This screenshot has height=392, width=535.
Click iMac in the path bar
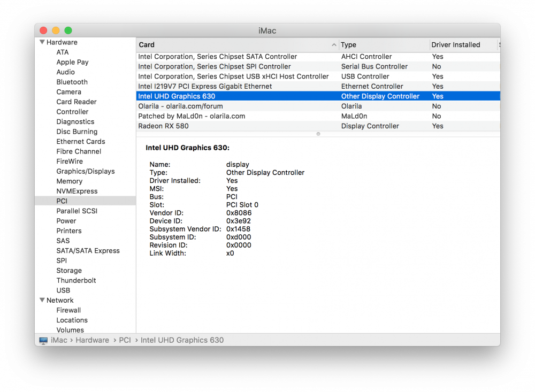pos(59,340)
